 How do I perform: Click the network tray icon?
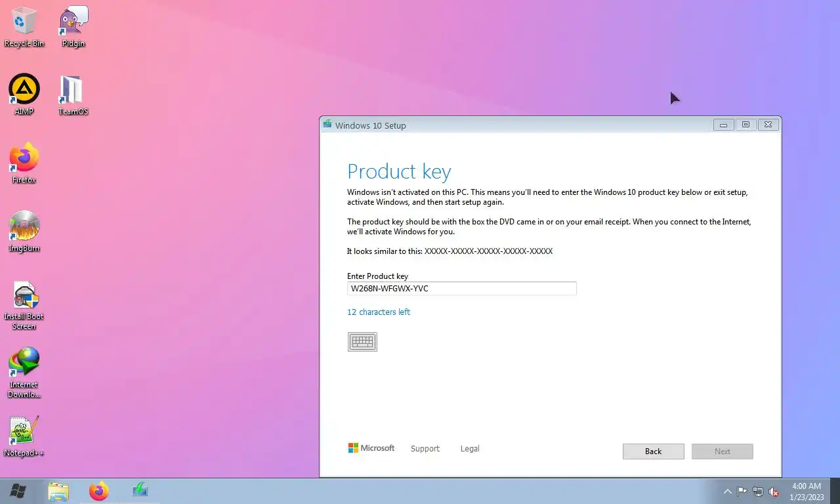coord(758,492)
